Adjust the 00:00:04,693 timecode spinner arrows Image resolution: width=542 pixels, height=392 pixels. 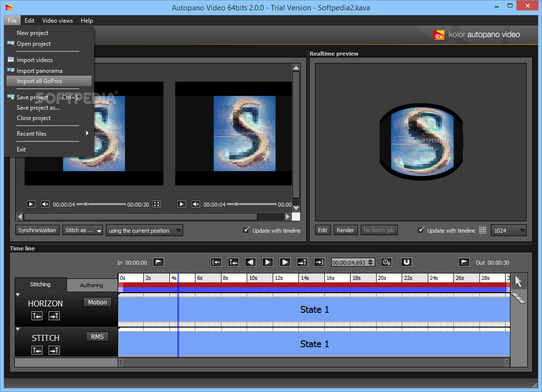(371, 262)
